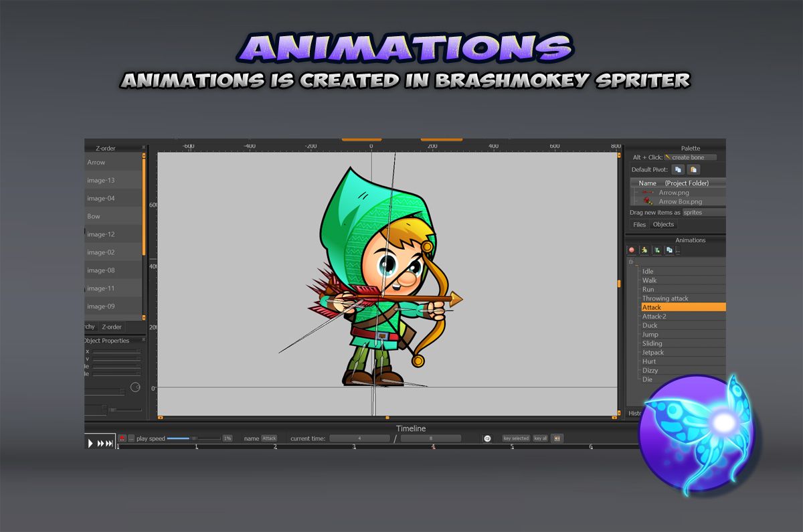Switch to the Z-order tab
This screenshot has width=803, height=532.
111,327
